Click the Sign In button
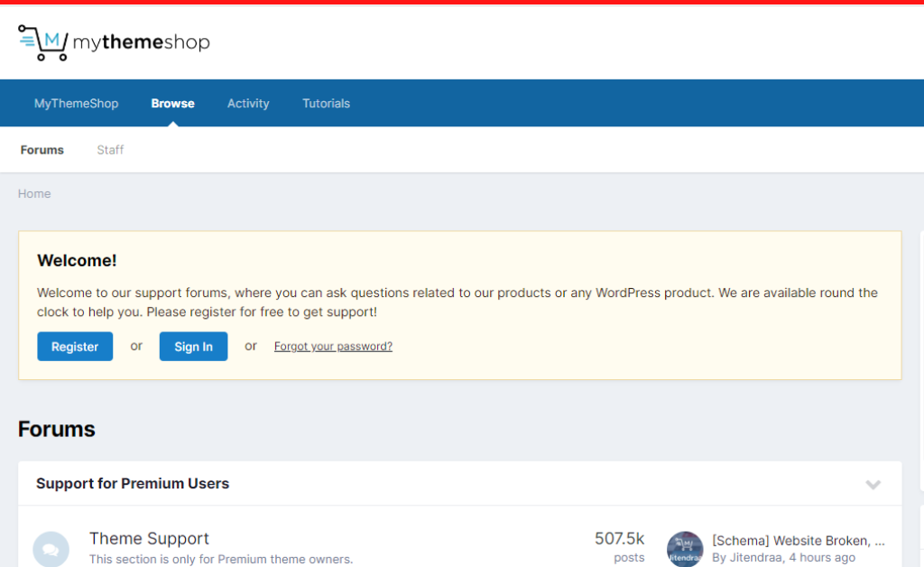Screen dimensions: 924x567 [x=193, y=347]
